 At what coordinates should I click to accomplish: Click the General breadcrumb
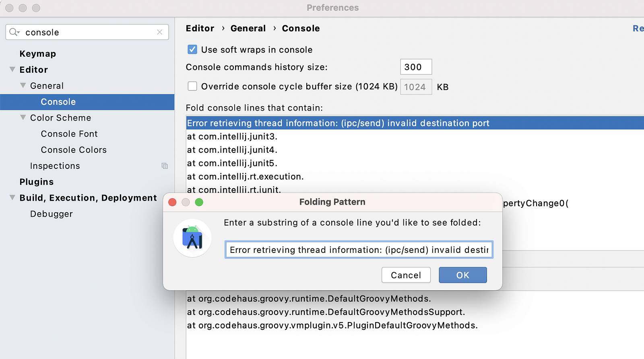tap(248, 29)
